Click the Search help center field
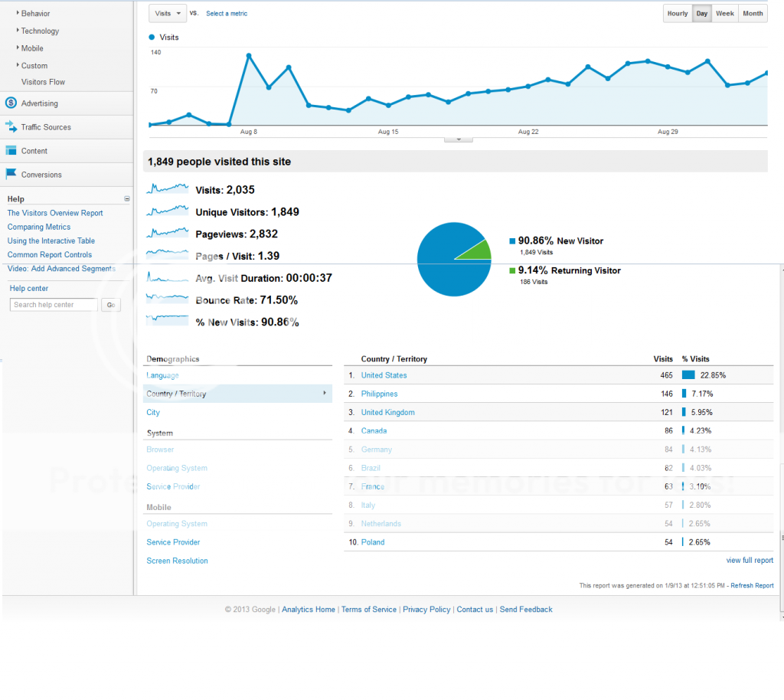This screenshot has height=700, width=784. coord(54,305)
